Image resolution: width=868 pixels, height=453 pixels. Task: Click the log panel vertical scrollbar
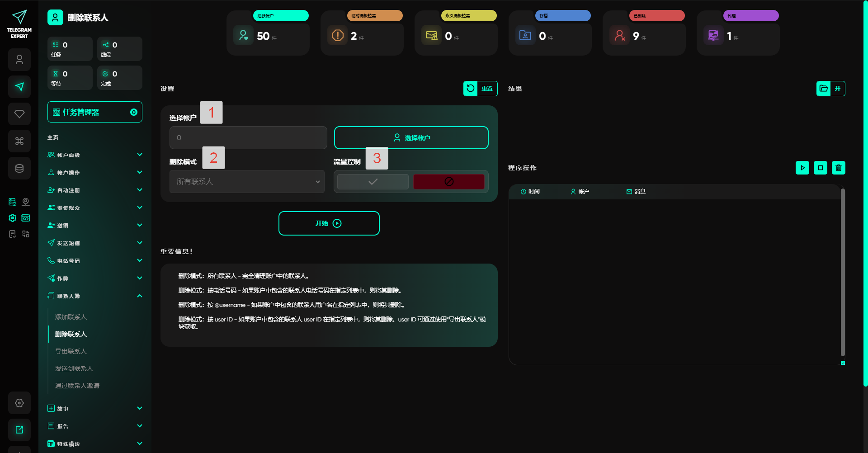tap(843, 271)
